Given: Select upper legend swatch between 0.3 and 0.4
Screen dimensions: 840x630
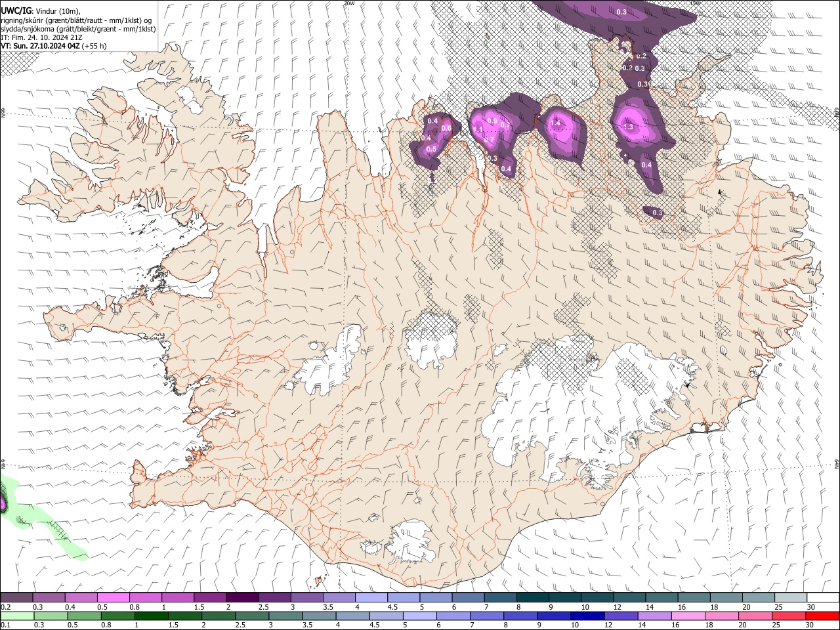Looking at the screenshot, I should click(x=49, y=598).
